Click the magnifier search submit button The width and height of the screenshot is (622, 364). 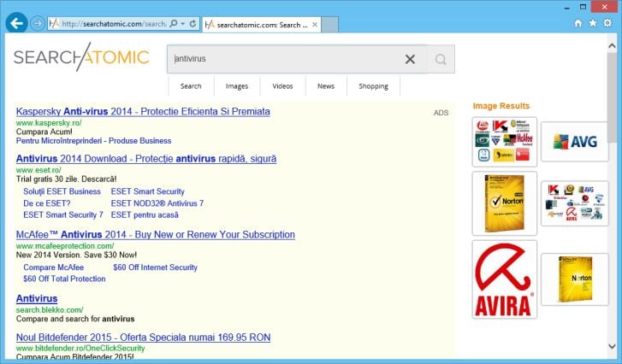[x=441, y=60]
